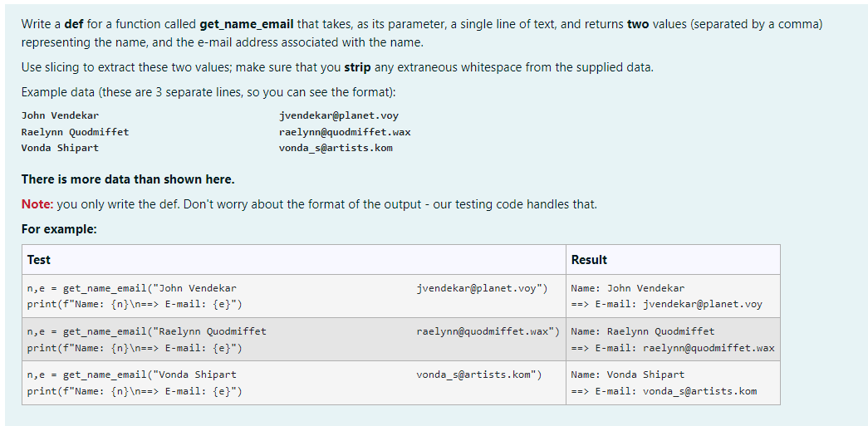The height and width of the screenshot is (426, 868).
Task: Click 'jvendekar@planet.voy")' in the Test column
Action: pos(482,288)
